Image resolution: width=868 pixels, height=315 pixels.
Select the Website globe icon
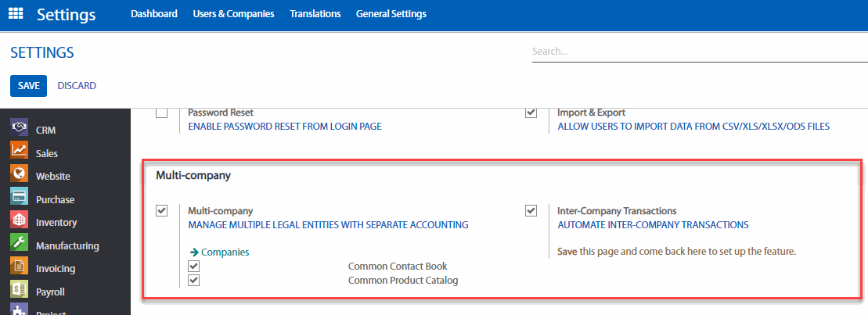[20, 174]
